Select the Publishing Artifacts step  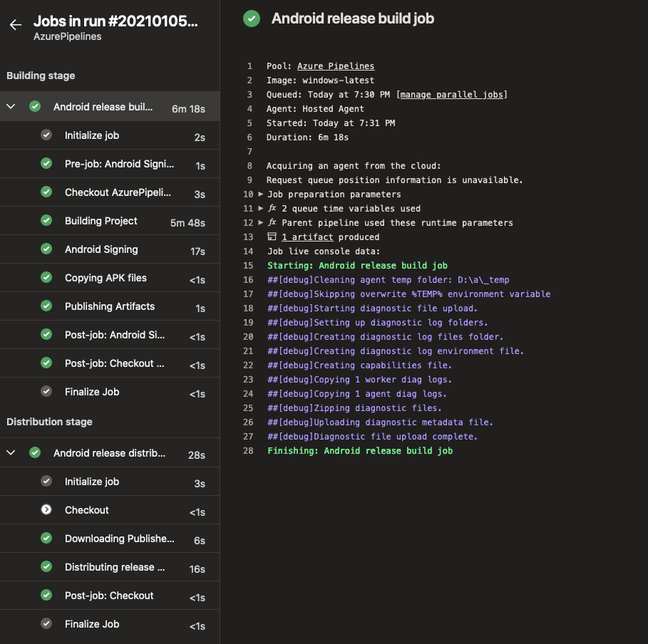[x=110, y=306]
